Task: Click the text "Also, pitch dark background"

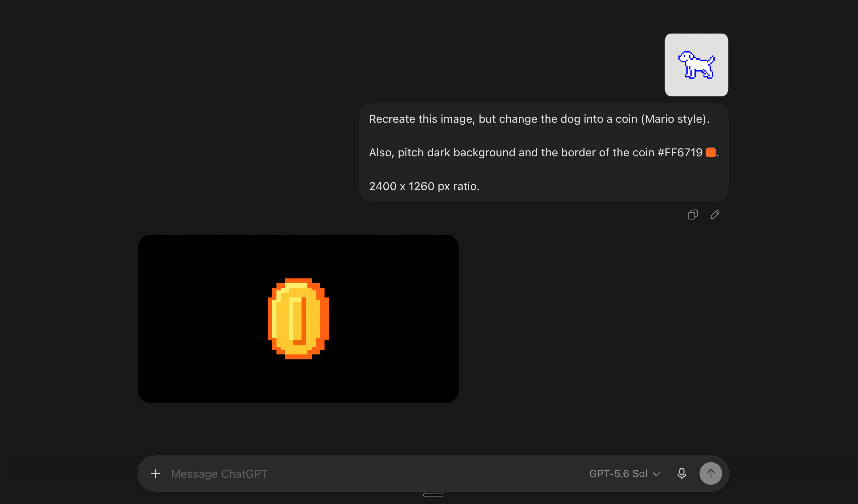Action: [442, 153]
